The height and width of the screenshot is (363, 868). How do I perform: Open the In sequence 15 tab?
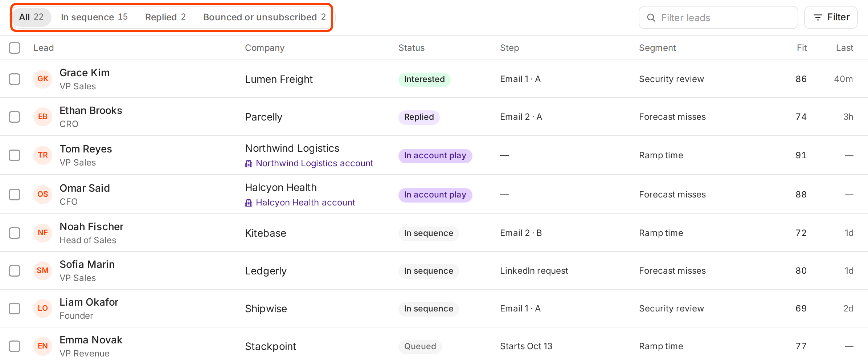(x=94, y=17)
